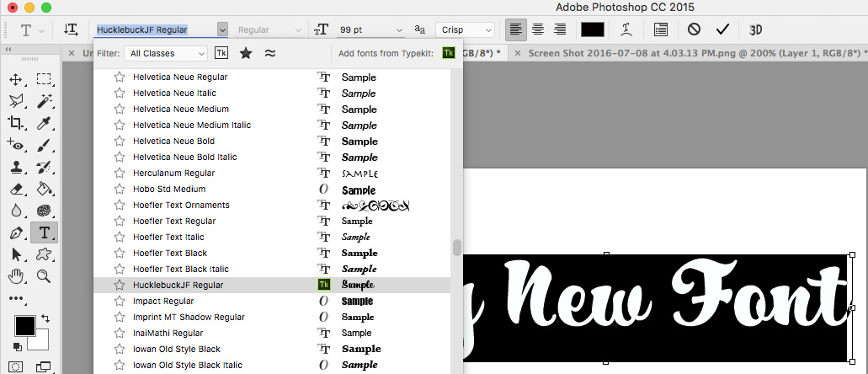Left align text
Screen dimensions: 868x374
(x=515, y=29)
